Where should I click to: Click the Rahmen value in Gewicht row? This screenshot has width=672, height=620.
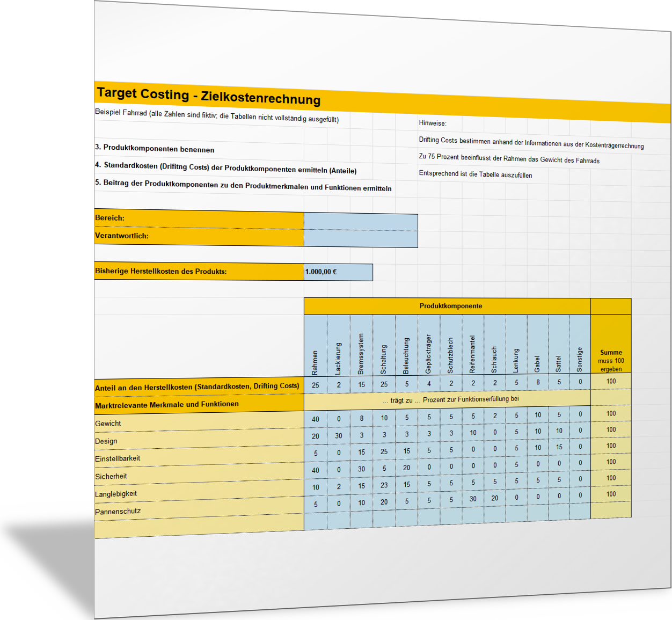[x=316, y=419]
